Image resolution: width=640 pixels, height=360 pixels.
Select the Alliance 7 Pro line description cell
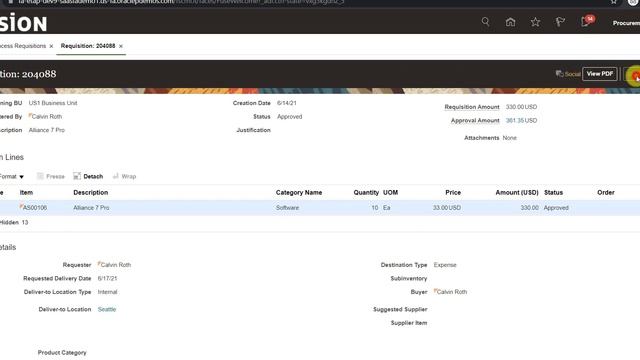click(x=91, y=208)
